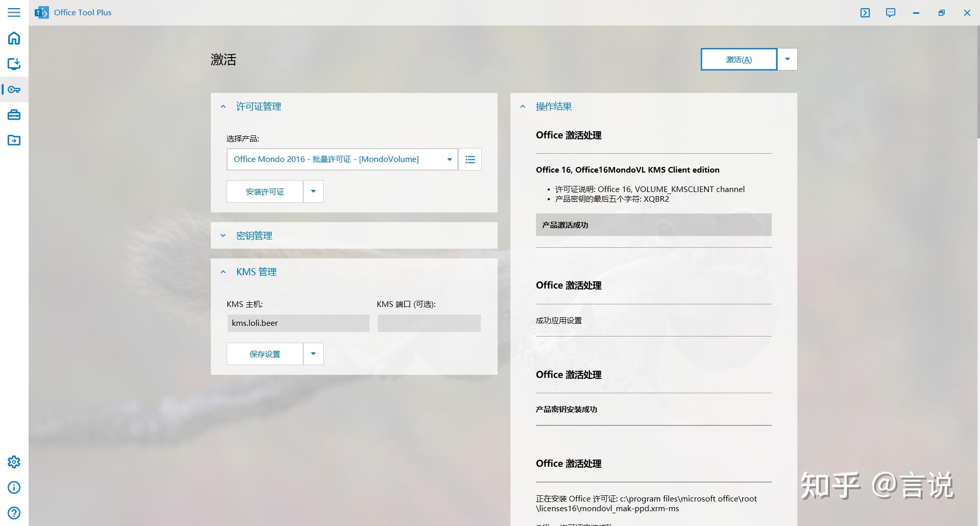Open the Home page in sidebar
The width and height of the screenshot is (980, 526).
[x=14, y=38]
